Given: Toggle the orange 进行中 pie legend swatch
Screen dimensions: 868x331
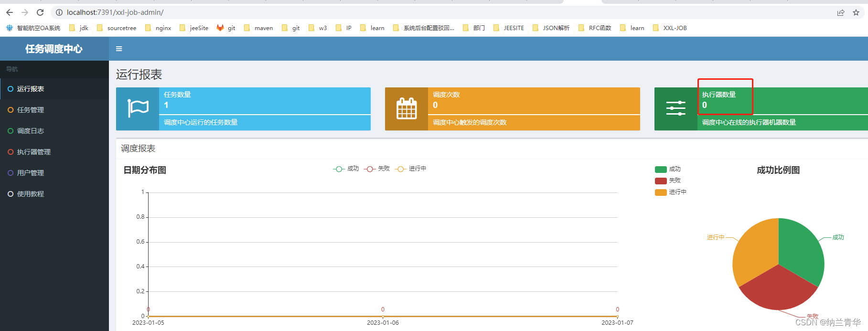Looking at the screenshot, I should (661, 192).
